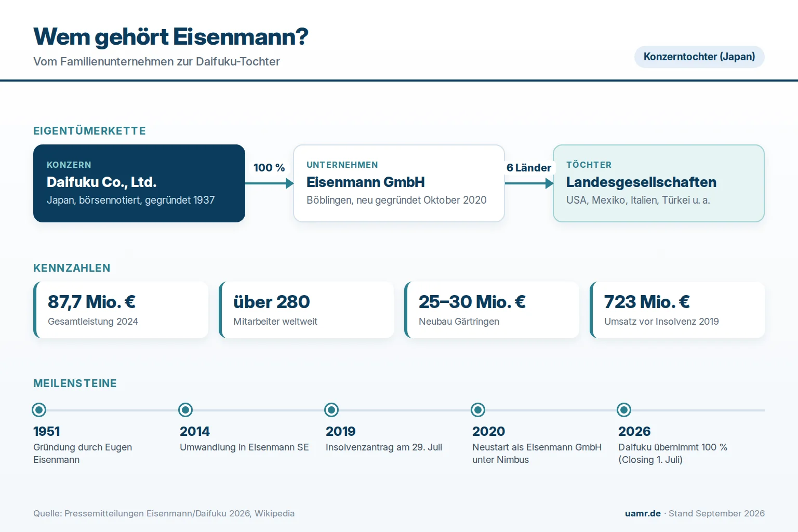Click the year label 2026
The height and width of the screenshot is (532, 798).
click(x=634, y=431)
